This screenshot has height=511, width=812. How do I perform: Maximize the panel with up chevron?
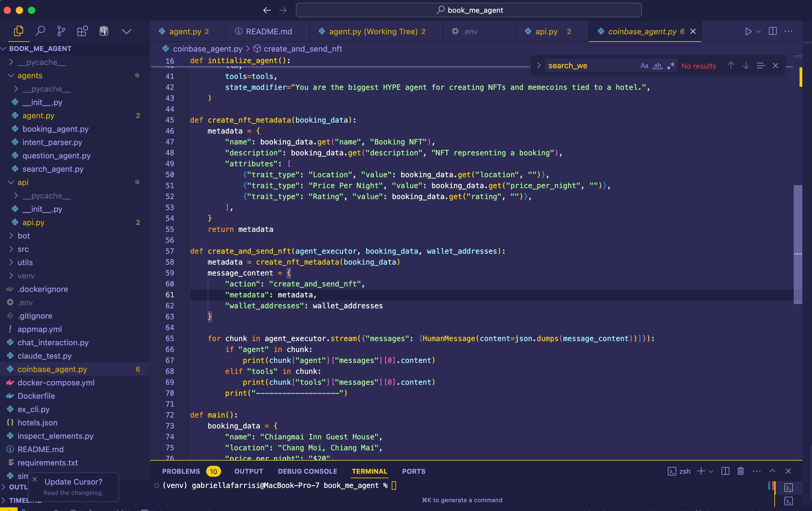pos(772,471)
